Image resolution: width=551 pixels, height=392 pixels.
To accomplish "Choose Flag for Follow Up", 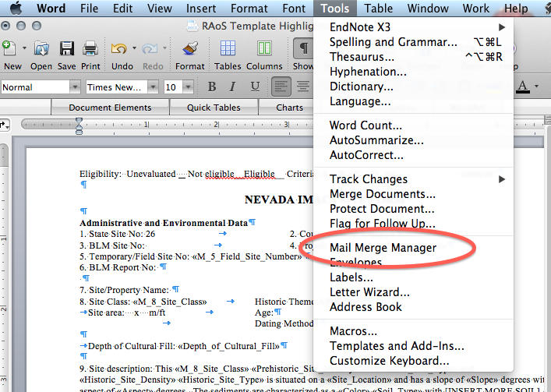I will click(413, 224).
